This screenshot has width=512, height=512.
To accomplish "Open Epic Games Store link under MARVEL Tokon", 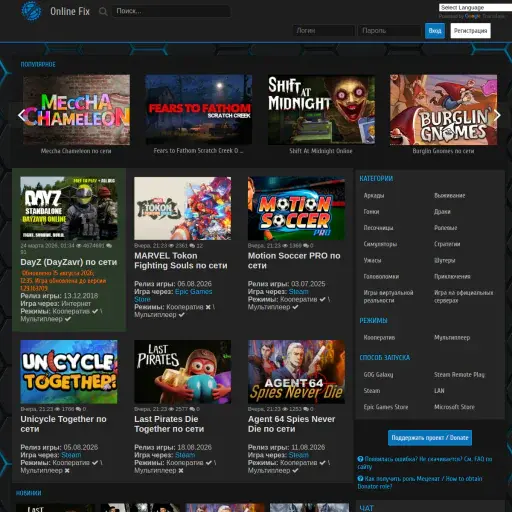I will (x=173, y=295).
